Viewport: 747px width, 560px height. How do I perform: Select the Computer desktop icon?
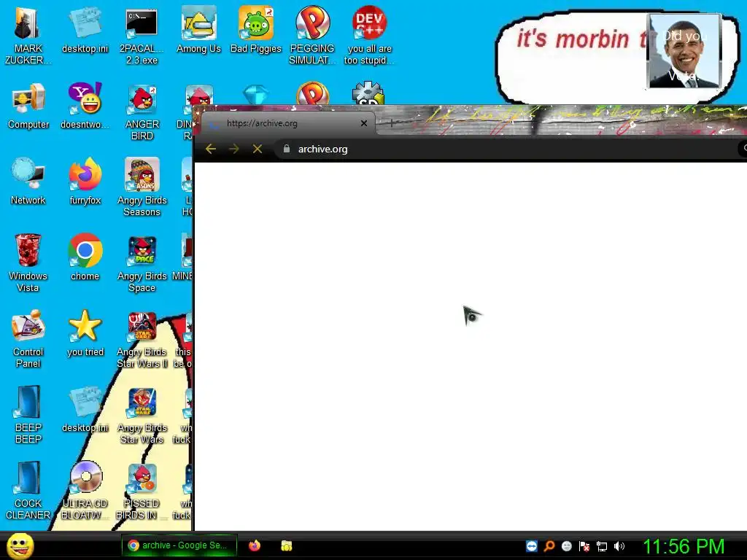coord(28,106)
